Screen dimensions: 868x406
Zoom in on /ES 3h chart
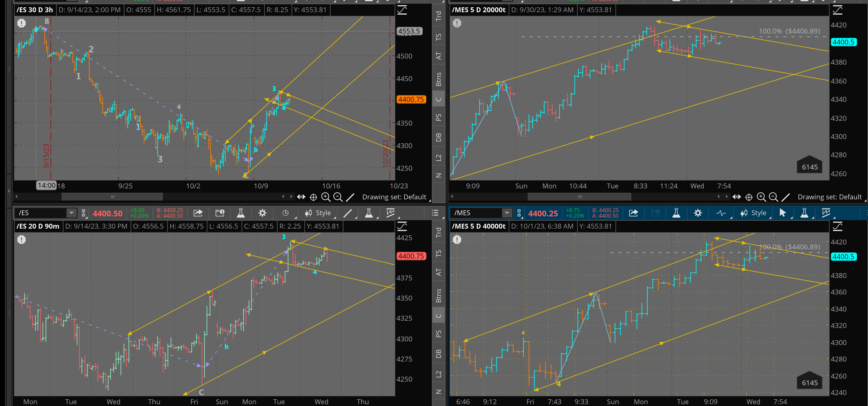(326, 197)
